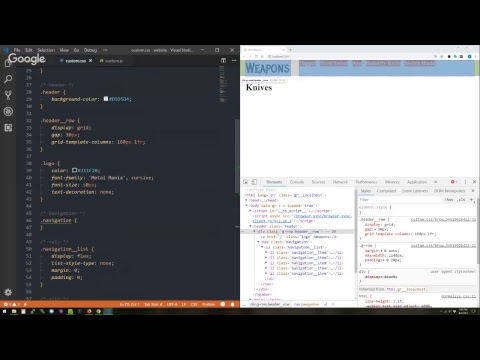Click the inspect element picker icon in DevTools
The image size is (480, 360).
click(x=245, y=182)
